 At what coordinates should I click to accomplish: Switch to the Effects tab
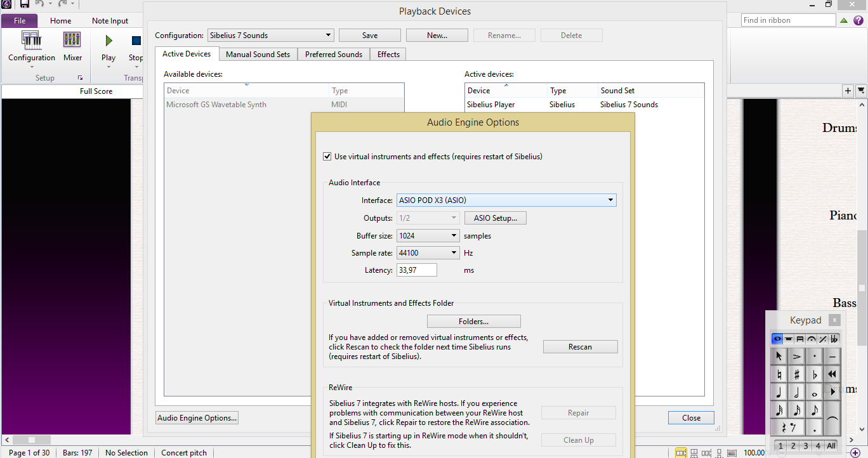(x=388, y=55)
